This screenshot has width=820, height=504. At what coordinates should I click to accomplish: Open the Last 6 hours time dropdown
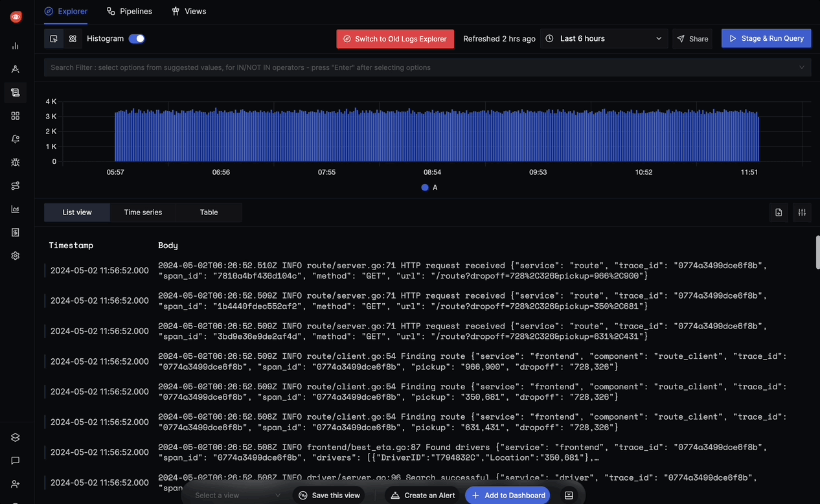click(x=604, y=39)
